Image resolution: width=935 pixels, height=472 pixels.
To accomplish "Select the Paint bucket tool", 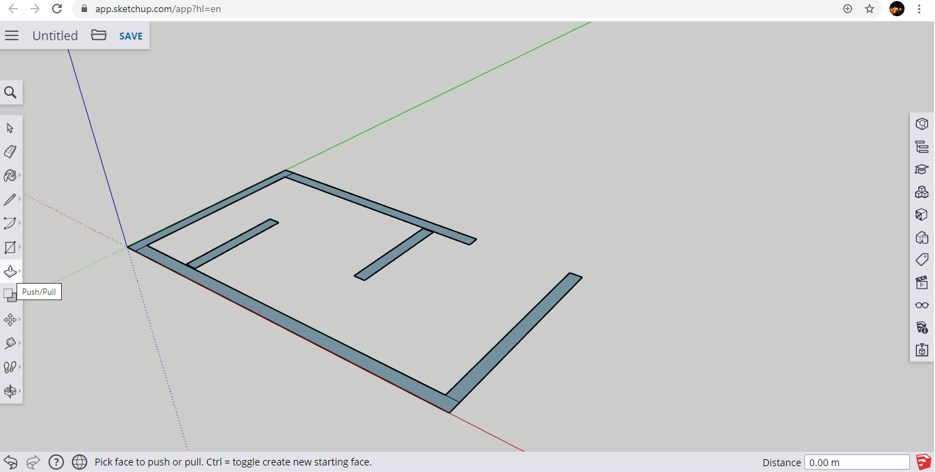I will (10, 175).
